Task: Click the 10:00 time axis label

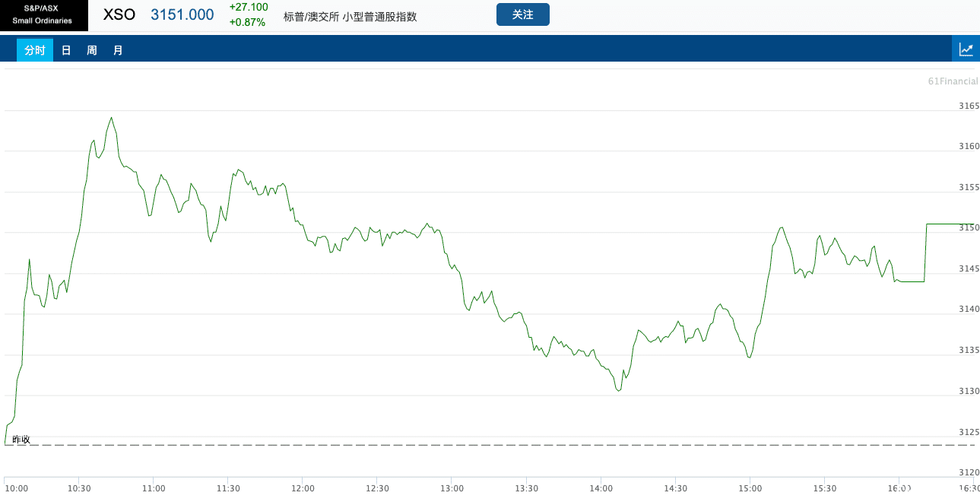Action: [x=16, y=488]
